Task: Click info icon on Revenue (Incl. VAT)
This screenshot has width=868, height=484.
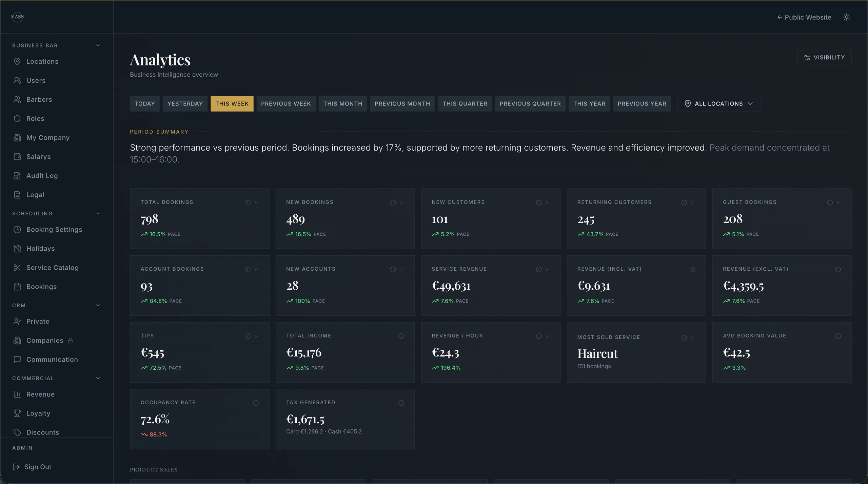Action: pos(692,270)
